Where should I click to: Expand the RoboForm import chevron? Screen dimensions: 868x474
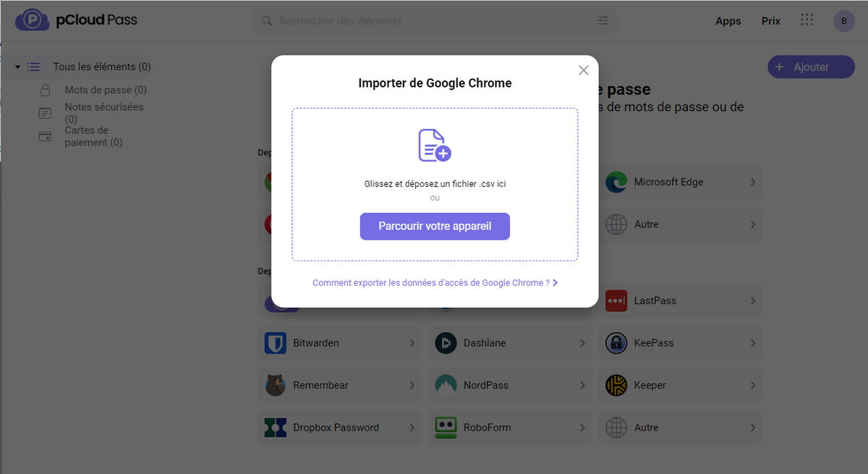point(582,428)
